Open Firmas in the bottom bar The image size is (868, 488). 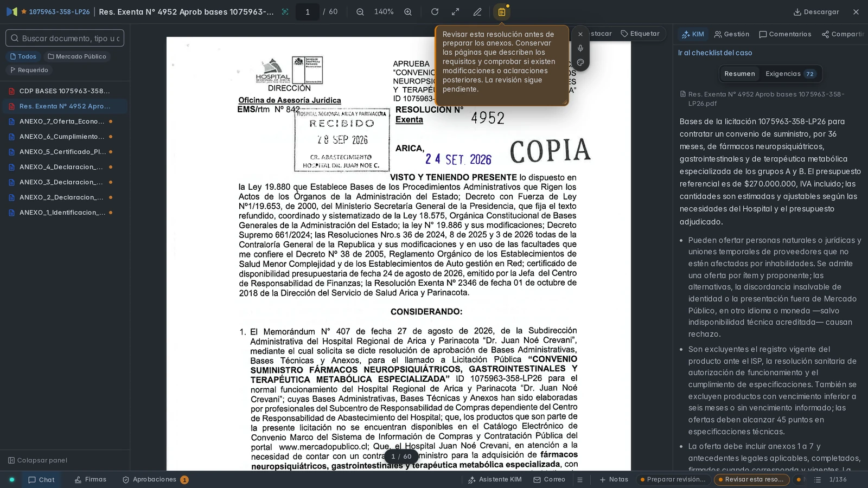click(91, 479)
